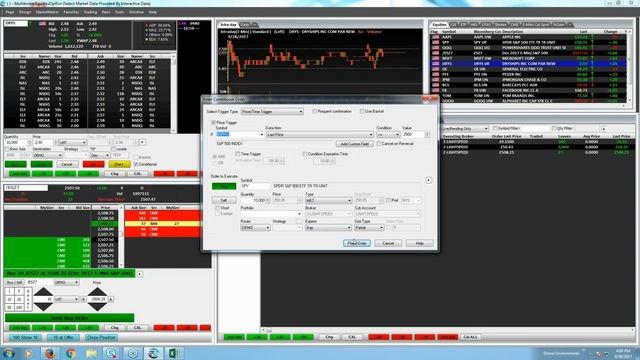Viewport: 640px width, 360px height.
Task: Open the Trading menu
Action: pyautogui.click(x=90, y=12)
